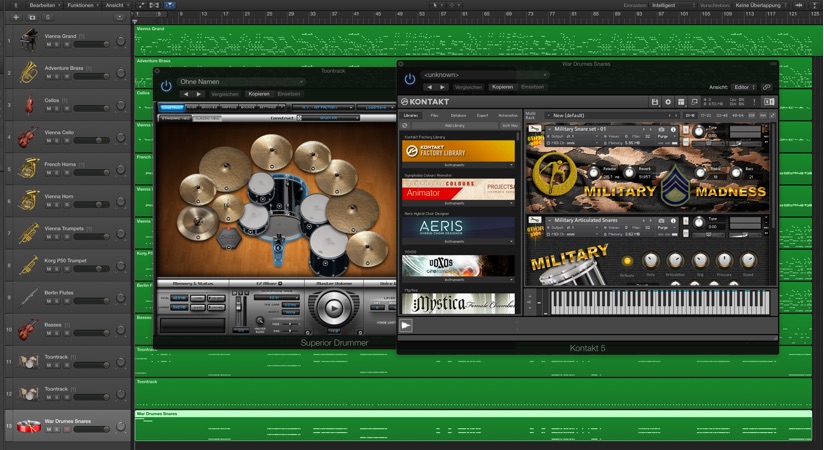824x450 pixels.
Task: Click the Vienna Grand piano track icon
Action: pos(28,40)
